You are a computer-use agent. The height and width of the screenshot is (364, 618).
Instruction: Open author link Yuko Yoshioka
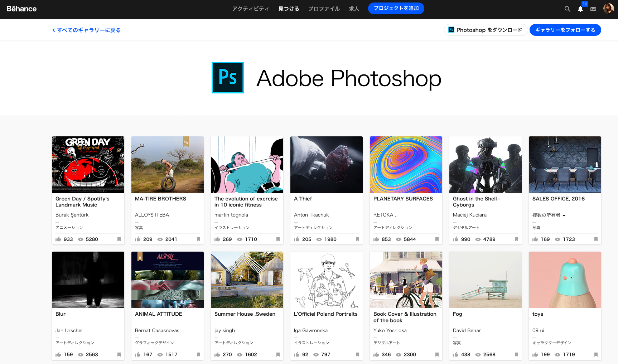point(390,330)
